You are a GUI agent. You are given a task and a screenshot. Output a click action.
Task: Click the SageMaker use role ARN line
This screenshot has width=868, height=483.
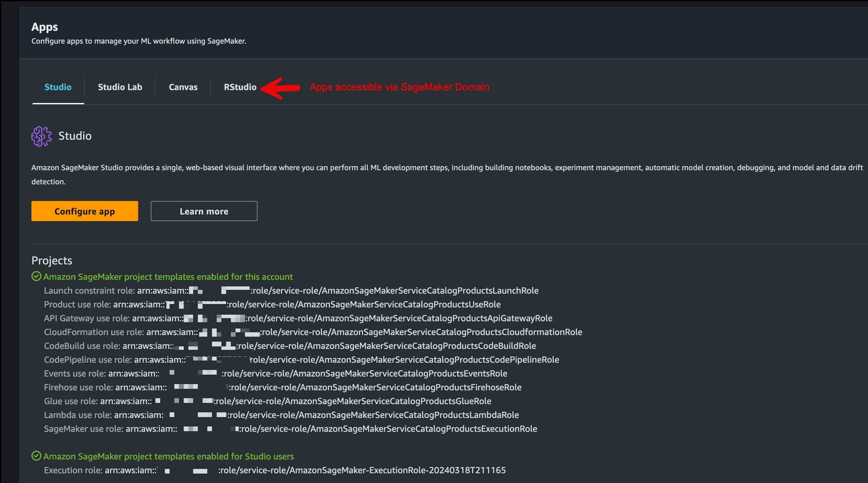coord(290,429)
